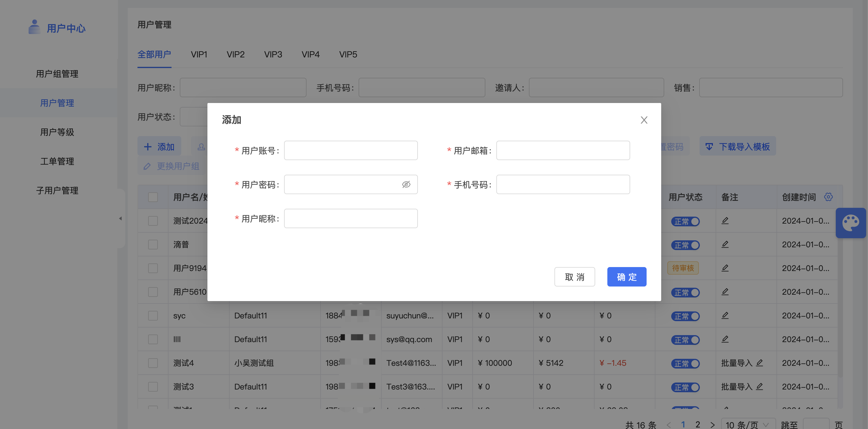Collapse the sidebar with the arrow handle
This screenshot has height=429, width=868.
tap(120, 218)
